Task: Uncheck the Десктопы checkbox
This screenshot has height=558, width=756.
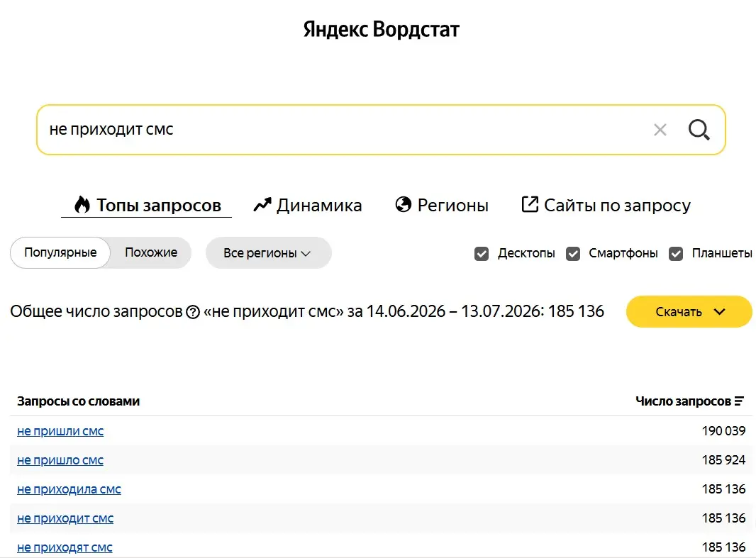Action: point(481,253)
